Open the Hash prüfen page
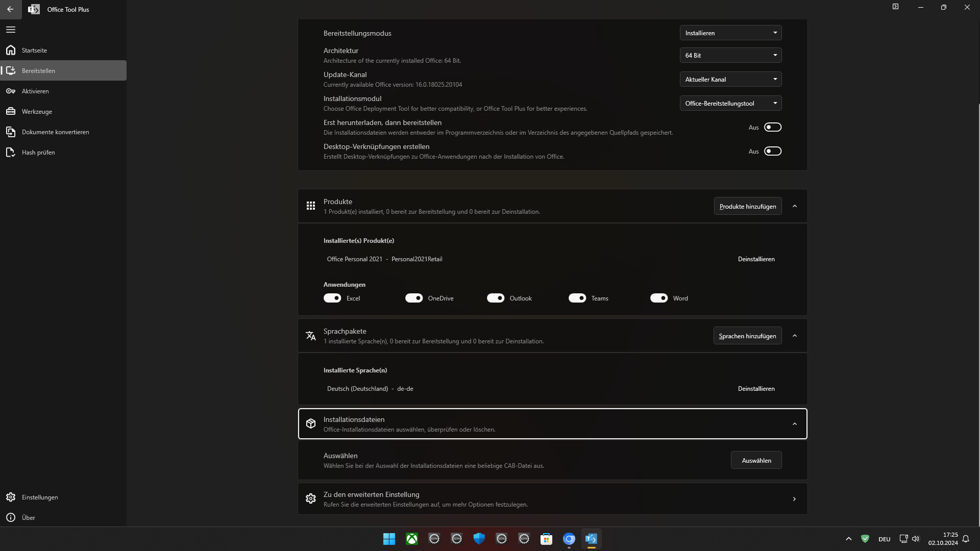 pos(38,152)
